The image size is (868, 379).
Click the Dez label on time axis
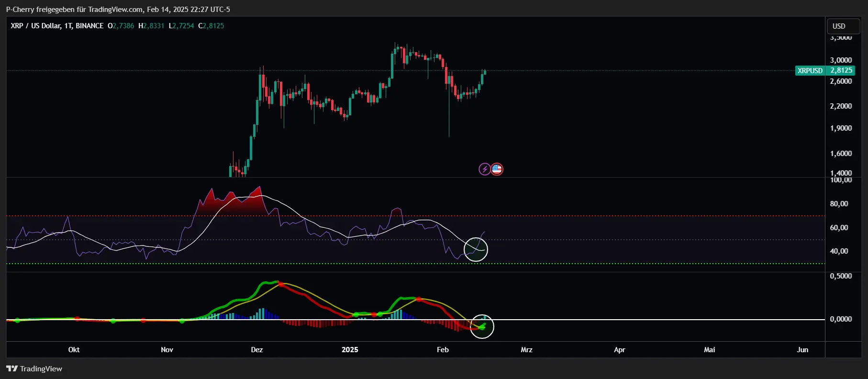[x=257, y=350]
